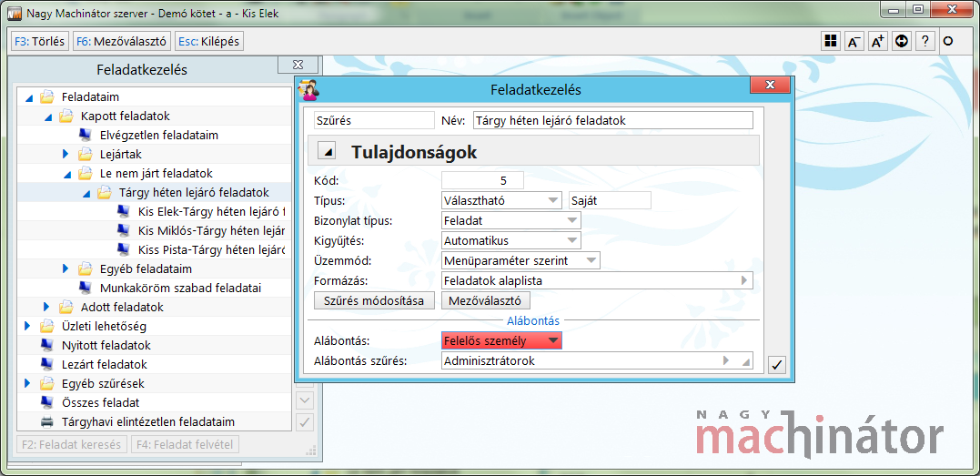The width and height of the screenshot is (980, 476).
Task: Collapse the Feladataim tree node
Action: 28,98
